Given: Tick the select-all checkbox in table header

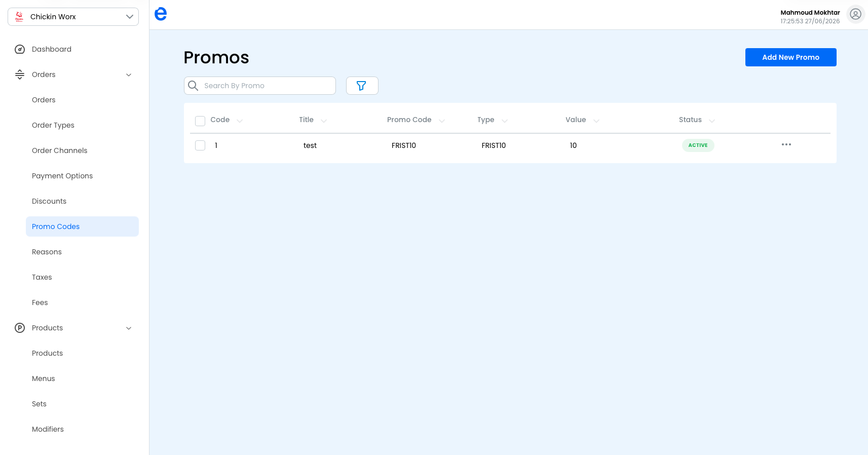Looking at the screenshot, I should pos(200,121).
